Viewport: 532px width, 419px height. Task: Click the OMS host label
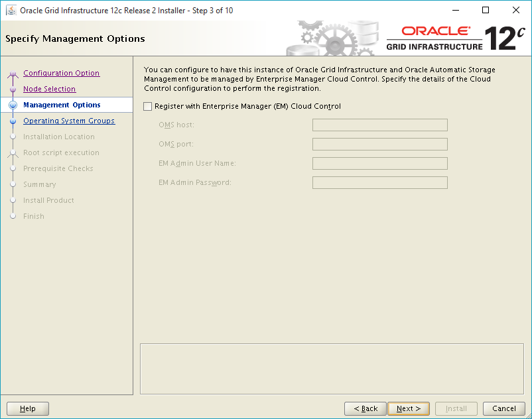coord(176,125)
